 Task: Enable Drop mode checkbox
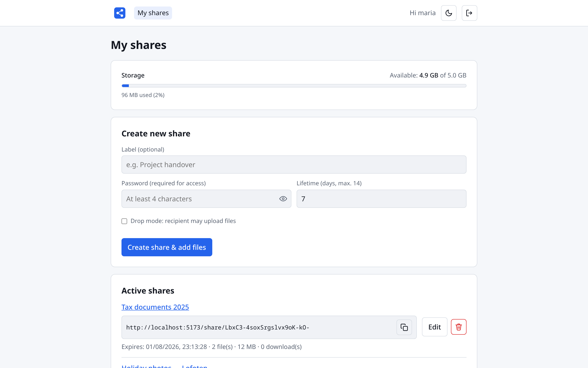124,221
